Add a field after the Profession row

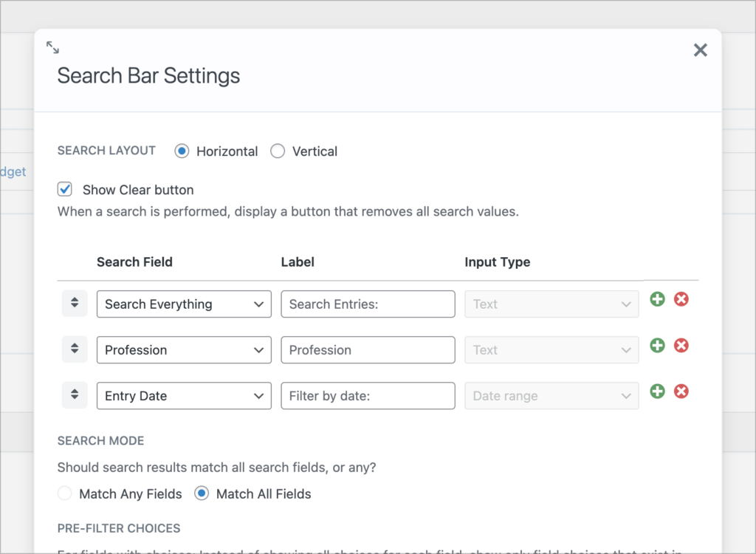[x=657, y=346]
